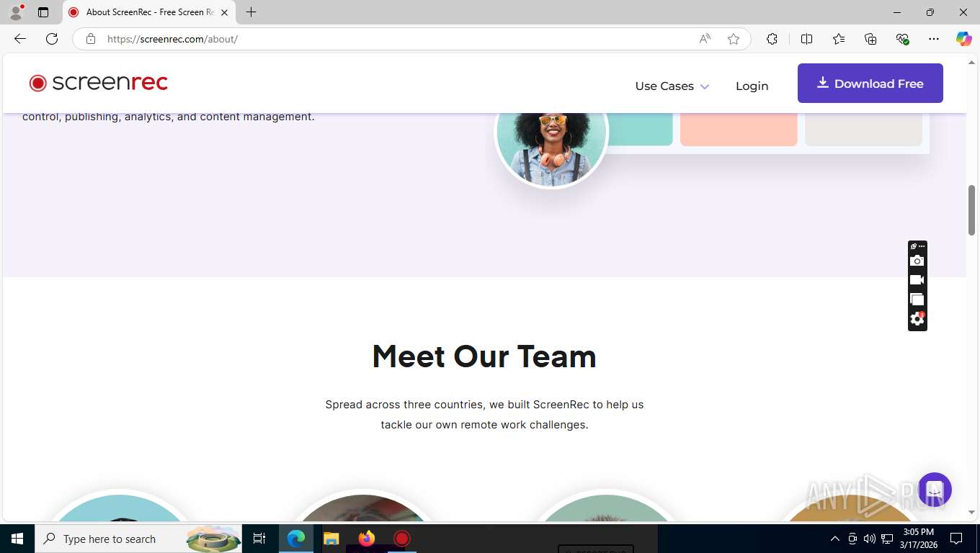This screenshot has height=553, width=980.
Task: Show hidden system tray icons
Action: point(835,539)
